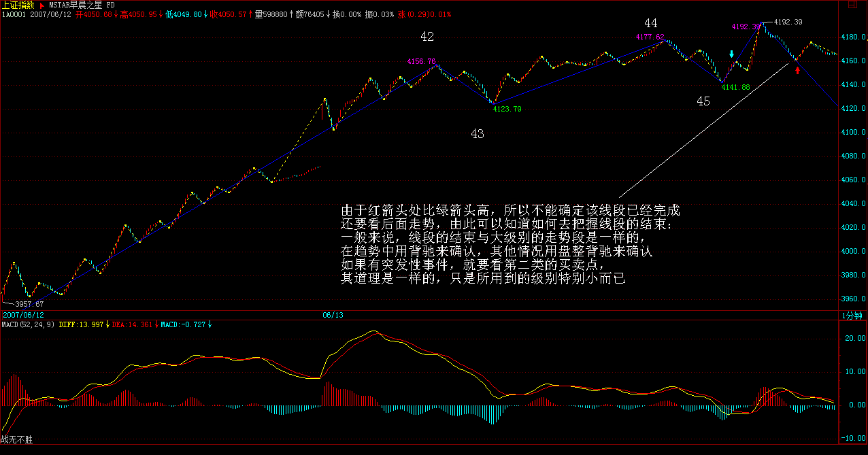This screenshot has width=868, height=455.
Task: Click the cyan arrow after MACD value
Action: pos(210,324)
